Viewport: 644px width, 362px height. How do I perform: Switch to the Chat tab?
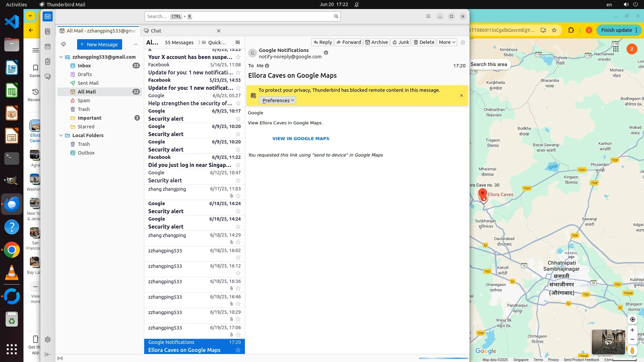coord(156,31)
